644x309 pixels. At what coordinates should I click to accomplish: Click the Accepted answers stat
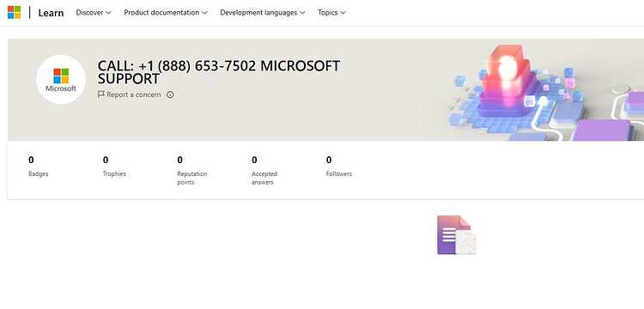point(264,170)
